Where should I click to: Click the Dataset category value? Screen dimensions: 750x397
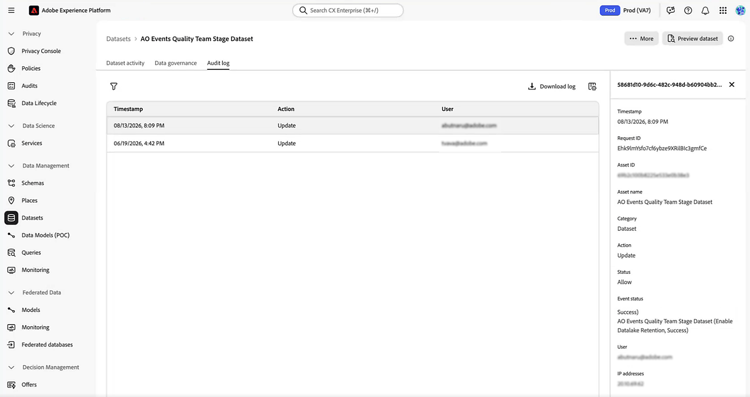pos(627,229)
